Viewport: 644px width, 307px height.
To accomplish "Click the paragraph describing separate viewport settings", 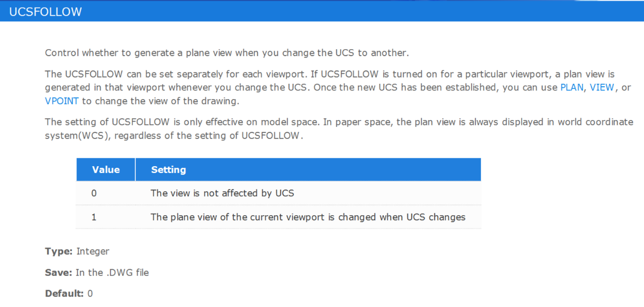I will coord(338,87).
